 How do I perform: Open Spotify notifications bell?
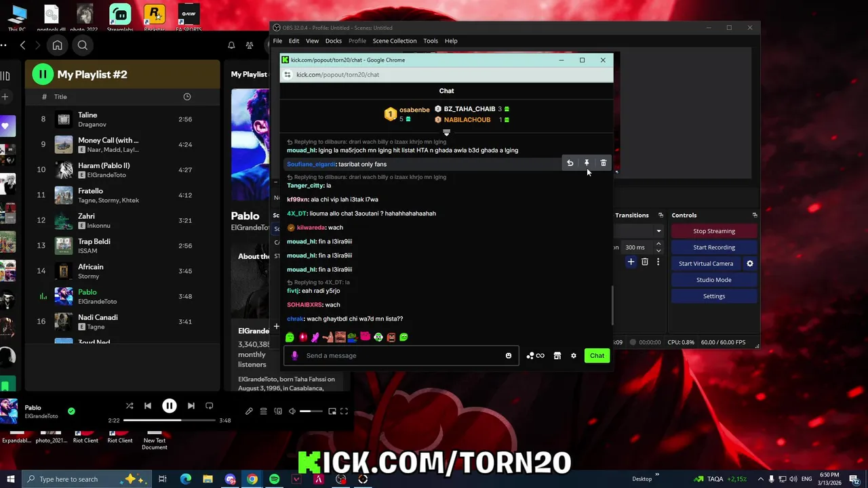[231, 45]
